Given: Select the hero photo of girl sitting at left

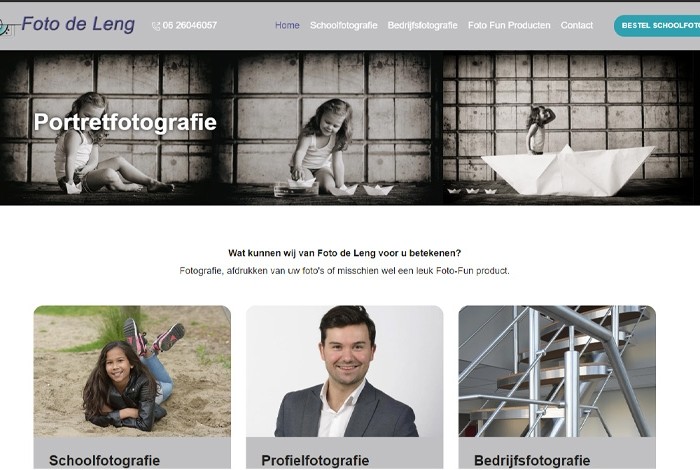Looking at the screenshot, I should click(105, 128).
